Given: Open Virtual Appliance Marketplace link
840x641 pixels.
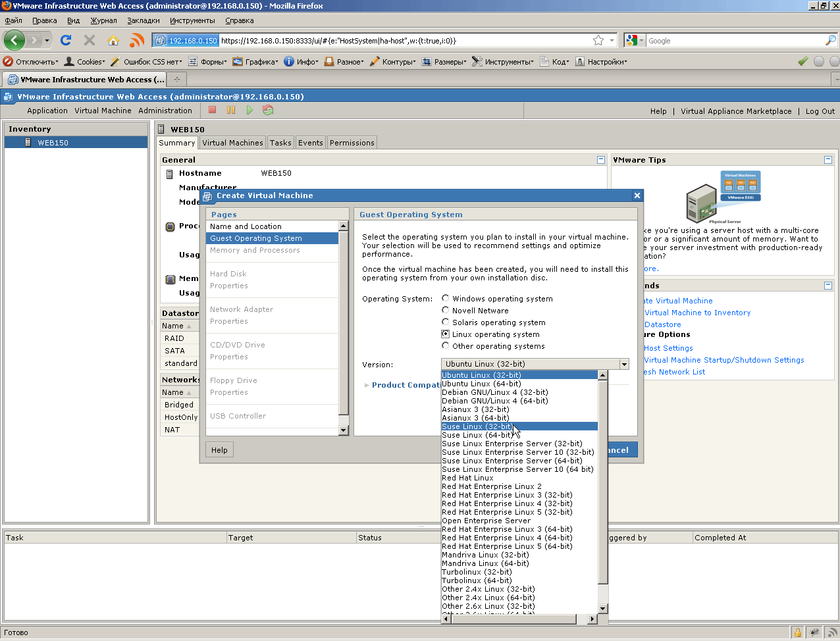Looking at the screenshot, I should (736, 111).
